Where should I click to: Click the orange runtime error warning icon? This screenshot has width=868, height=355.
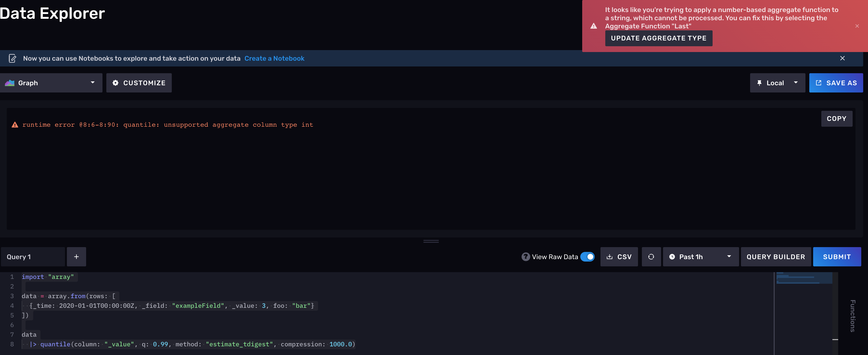pos(15,125)
